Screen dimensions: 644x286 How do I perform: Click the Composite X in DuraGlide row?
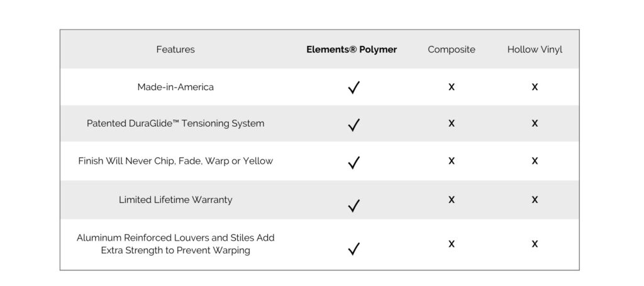452,123
